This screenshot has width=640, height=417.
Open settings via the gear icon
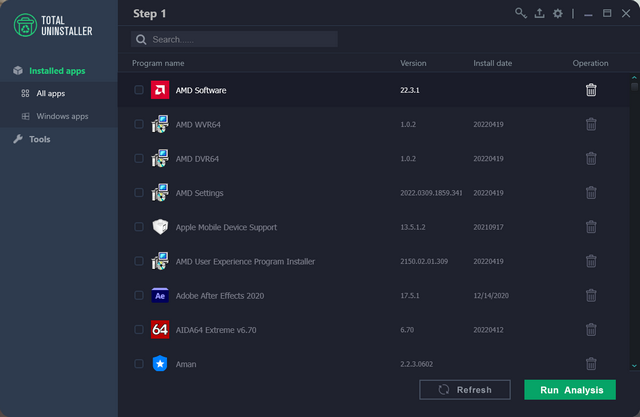pyautogui.click(x=558, y=13)
